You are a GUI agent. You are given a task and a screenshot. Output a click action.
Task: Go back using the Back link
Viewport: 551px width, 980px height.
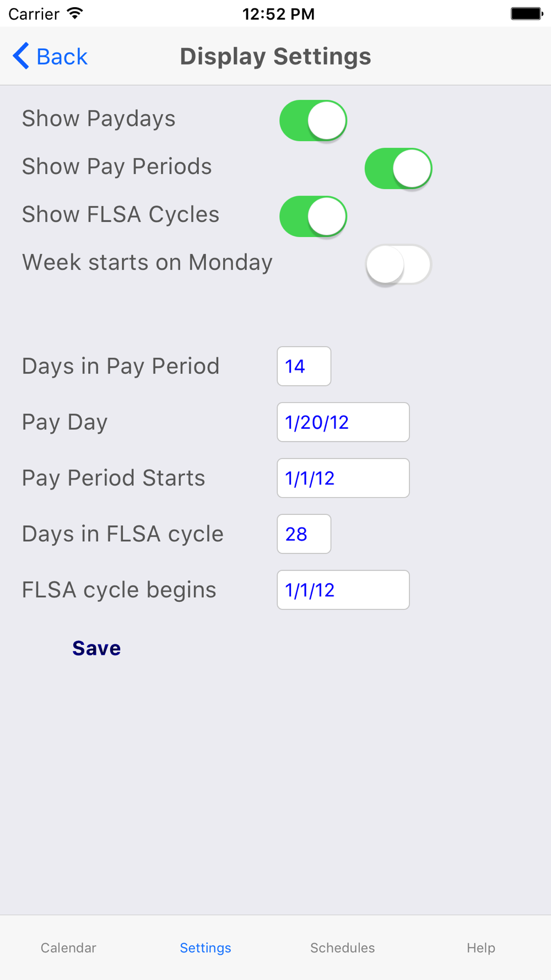62,56
